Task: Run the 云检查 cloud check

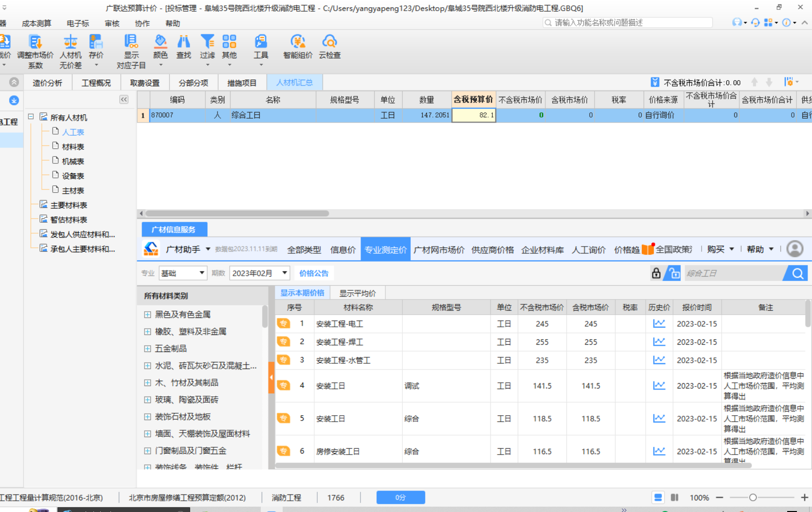Action: pos(329,47)
